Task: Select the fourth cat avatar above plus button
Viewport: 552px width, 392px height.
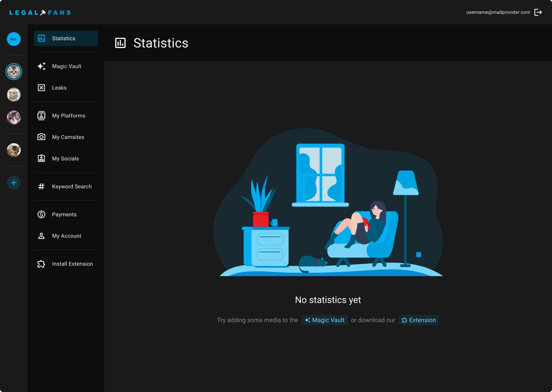Action: point(14,150)
